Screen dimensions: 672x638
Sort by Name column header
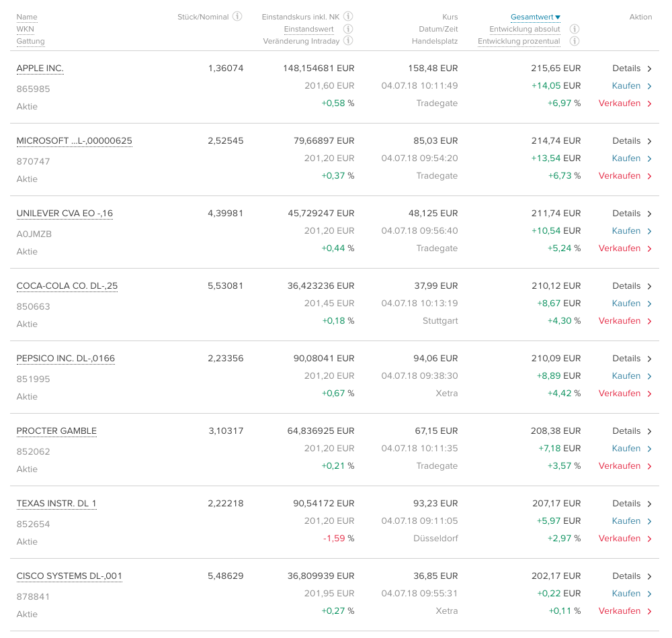(x=27, y=17)
